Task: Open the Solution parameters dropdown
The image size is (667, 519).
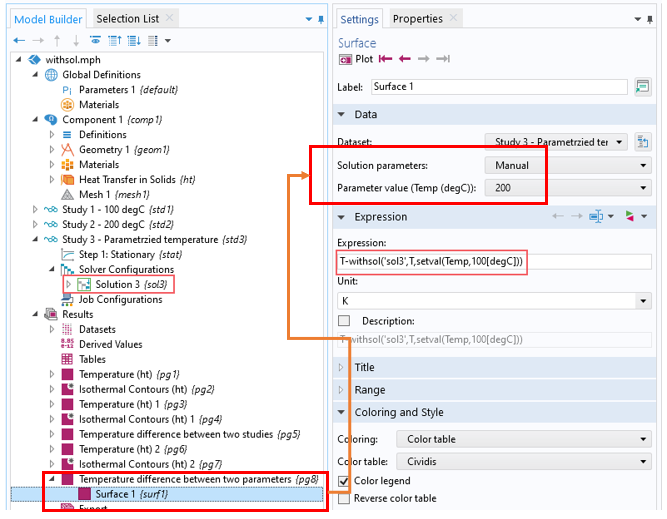Action: point(568,165)
